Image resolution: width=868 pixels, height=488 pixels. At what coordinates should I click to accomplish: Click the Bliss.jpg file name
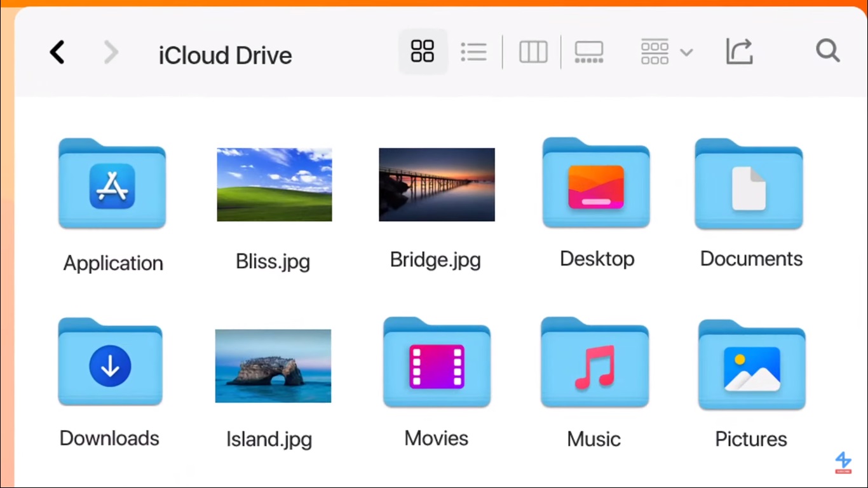coord(273,261)
